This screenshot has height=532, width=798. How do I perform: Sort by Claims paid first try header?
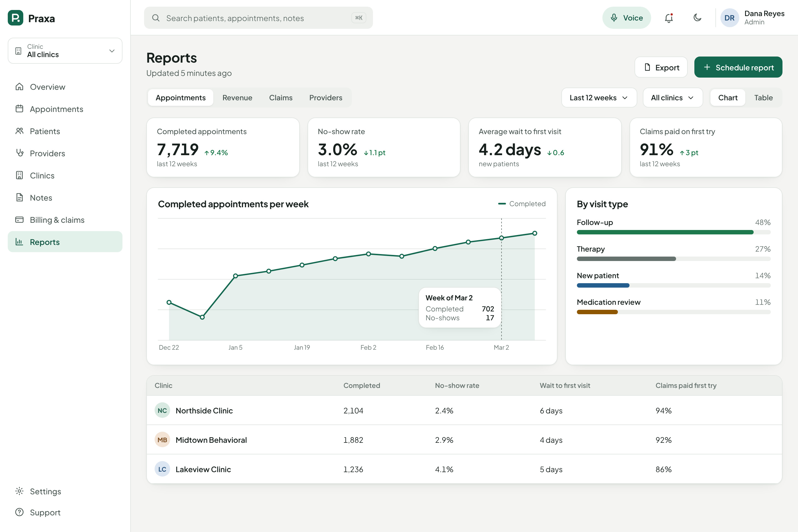686,385
